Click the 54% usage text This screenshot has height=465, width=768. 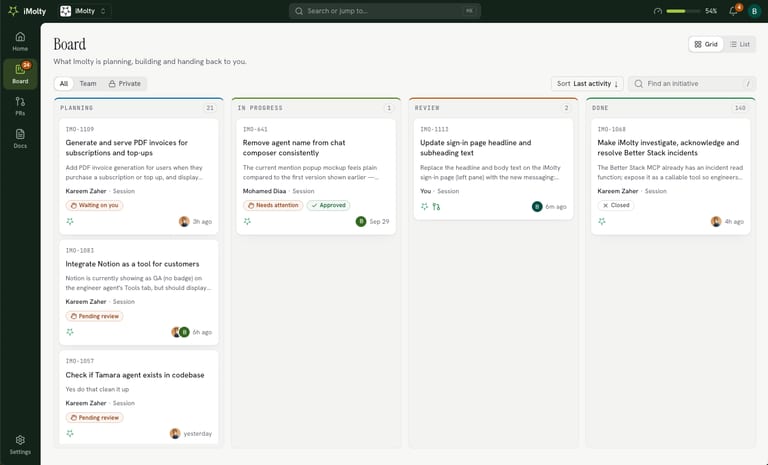(x=711, y=11)
